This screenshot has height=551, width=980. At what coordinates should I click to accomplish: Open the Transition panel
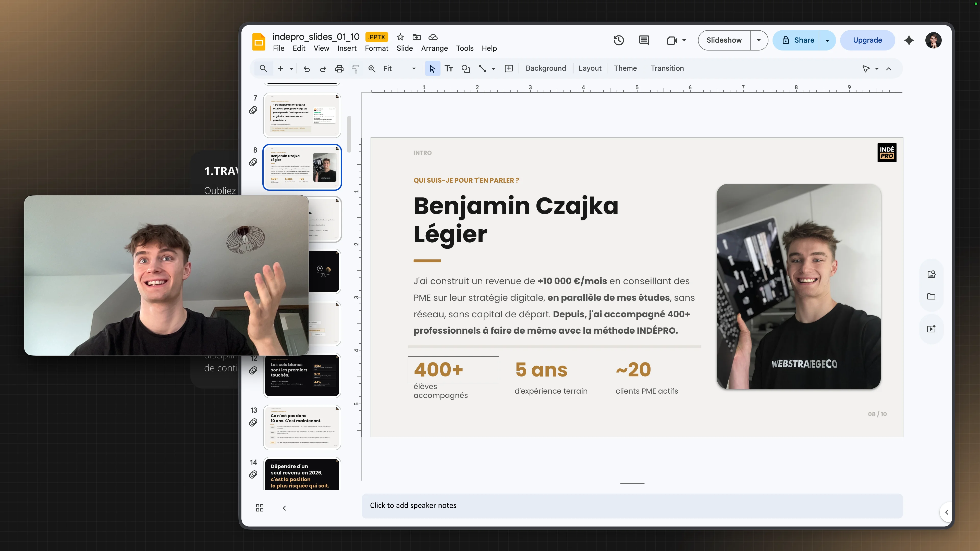(667, 68)
